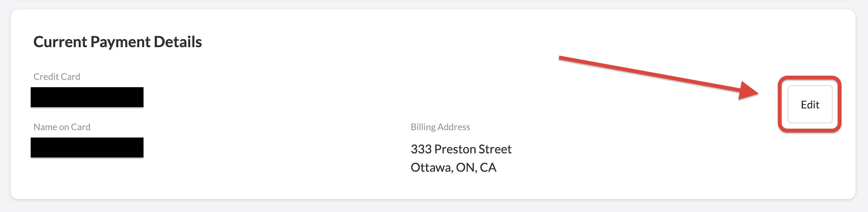Click the "Credit Card" field label
The height and width of the screenshot is (212, 868).
[x=57, y=77]
